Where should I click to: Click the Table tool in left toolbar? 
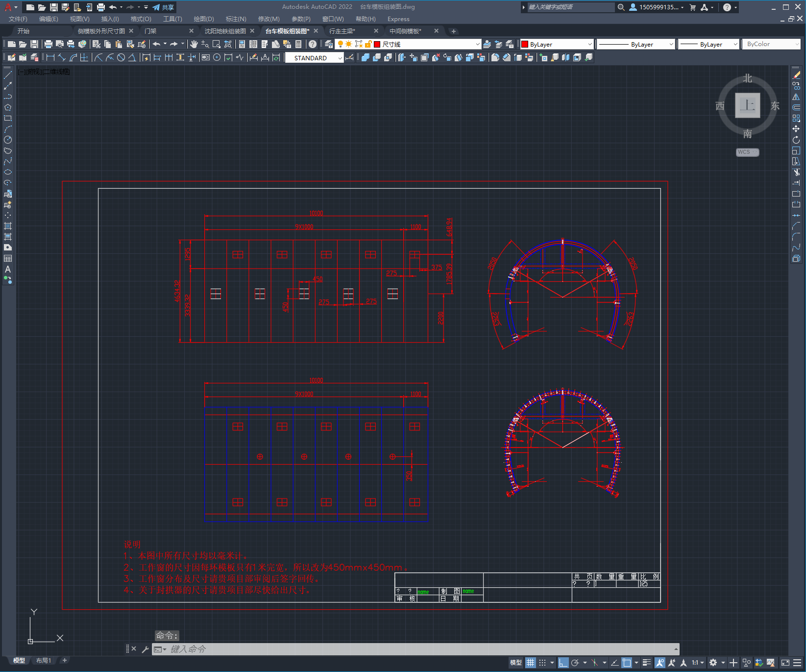click(x=8, y=258)
